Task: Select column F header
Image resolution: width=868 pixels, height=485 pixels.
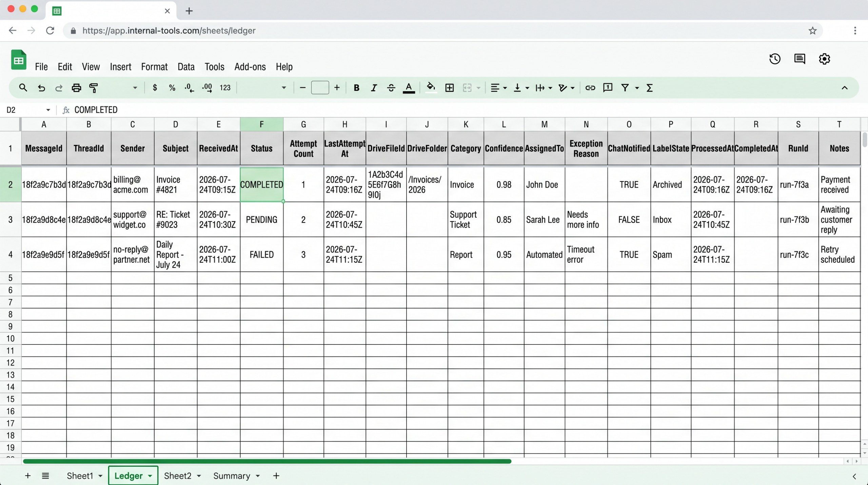Action: point(261,125)
